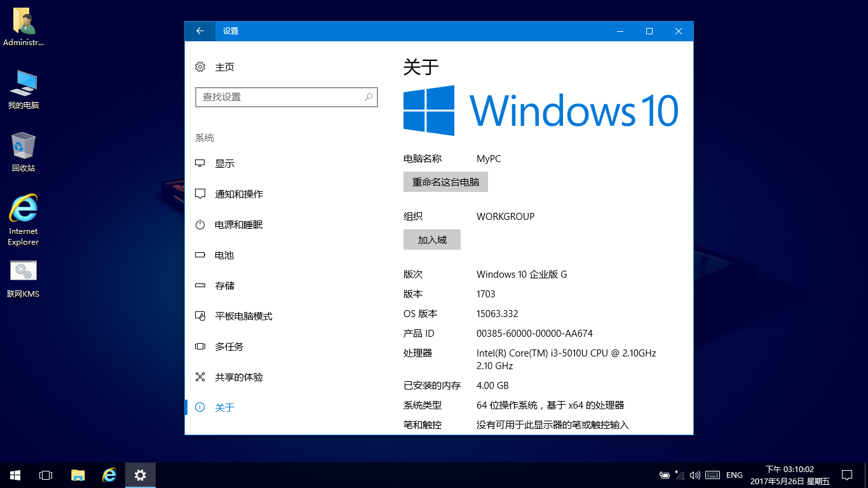868x488 pixels.
Task: Open the taskbar clock and date
Action: (x=790, y=475)
